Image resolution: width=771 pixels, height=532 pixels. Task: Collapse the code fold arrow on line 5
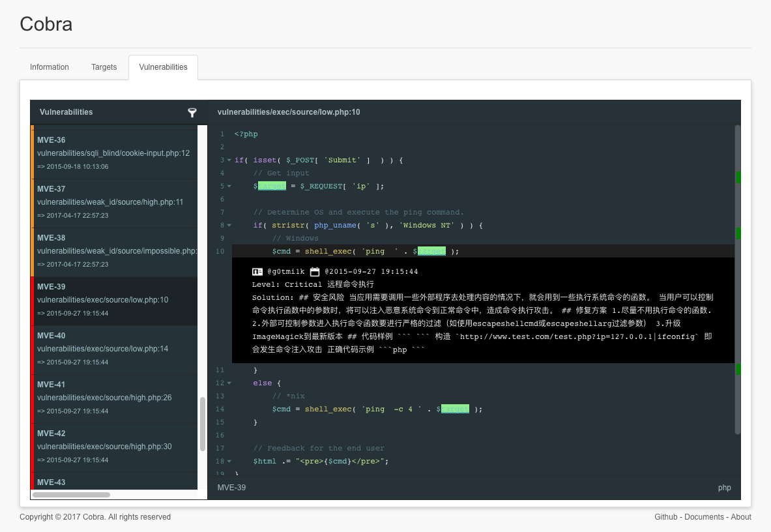(x=229, y=186)
